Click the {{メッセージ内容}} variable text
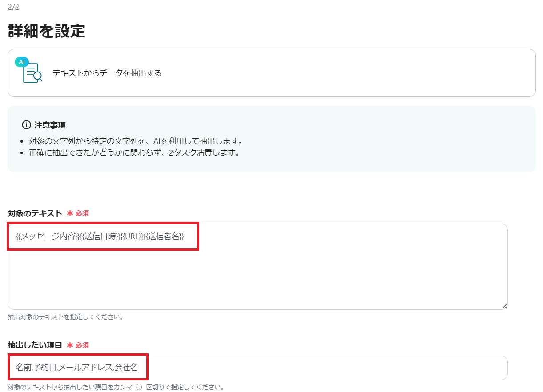This screenshot has height=392, width=543. [x=48, y=236]
